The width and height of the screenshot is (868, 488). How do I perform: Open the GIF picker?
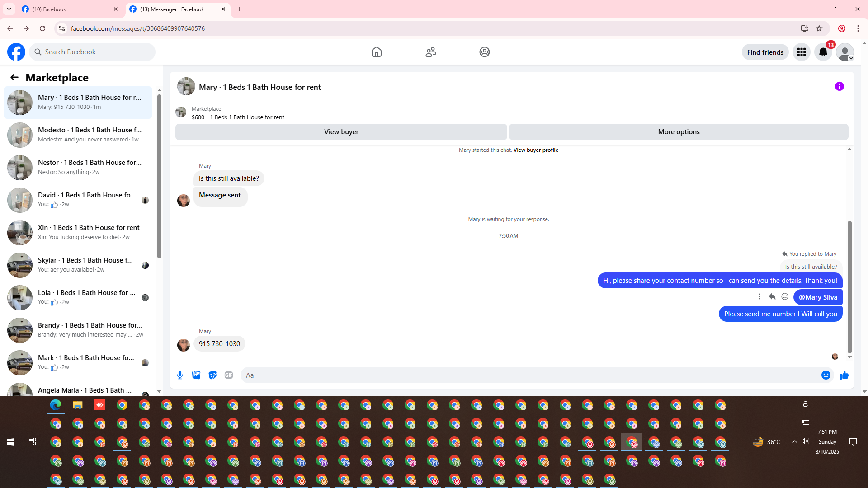point(229,375)
